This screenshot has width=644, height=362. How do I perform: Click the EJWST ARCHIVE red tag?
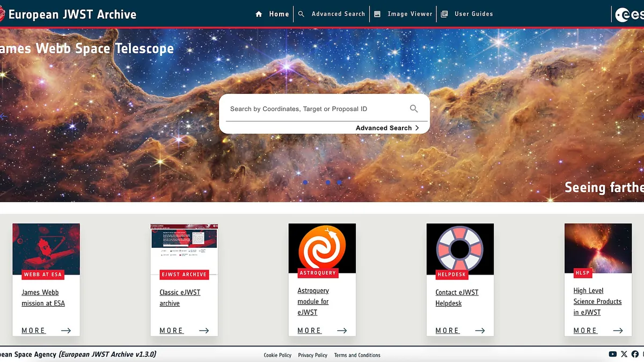coord(184,275)
